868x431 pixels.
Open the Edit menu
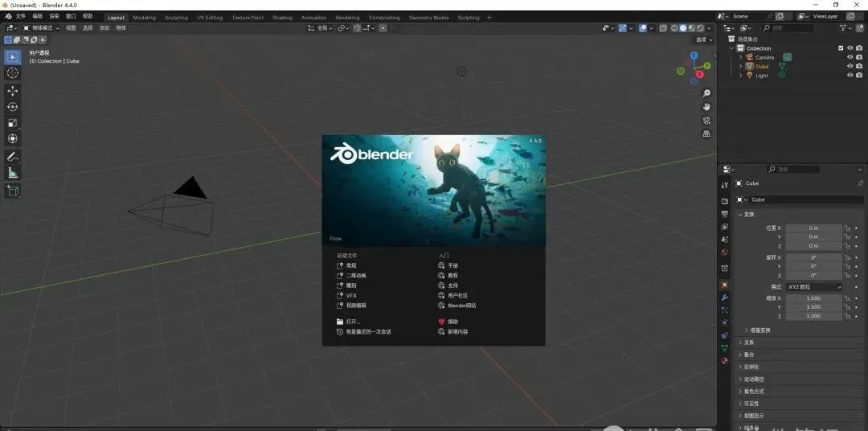38,17
